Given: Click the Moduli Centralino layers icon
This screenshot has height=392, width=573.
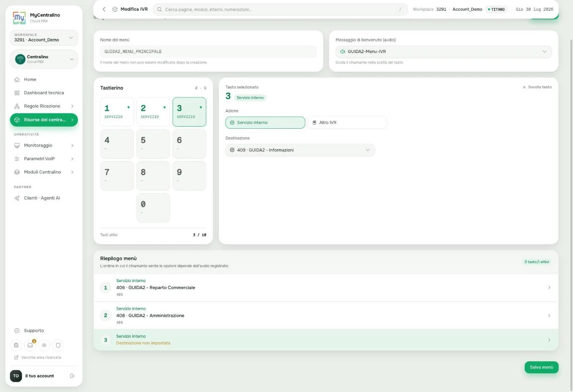Looking at the screenshot, I should coord(17,172).
